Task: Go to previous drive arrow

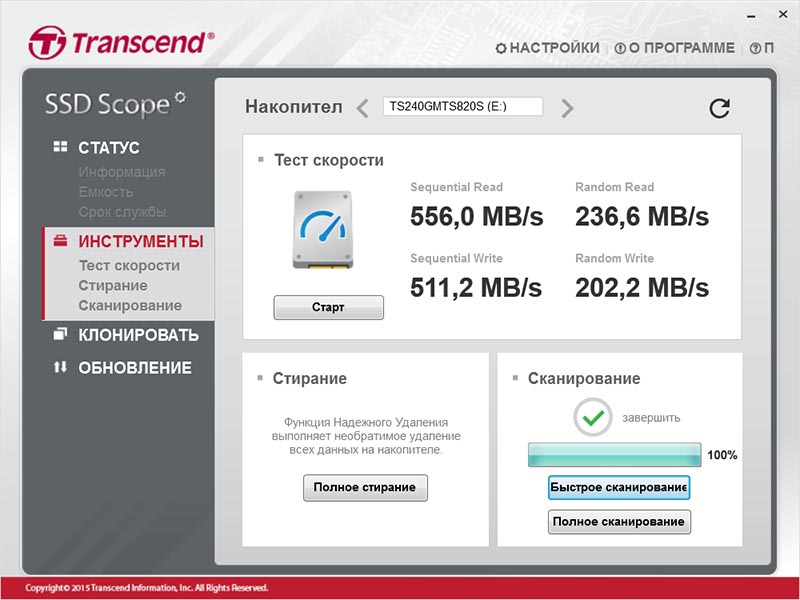Action: [x=362, y=108]
